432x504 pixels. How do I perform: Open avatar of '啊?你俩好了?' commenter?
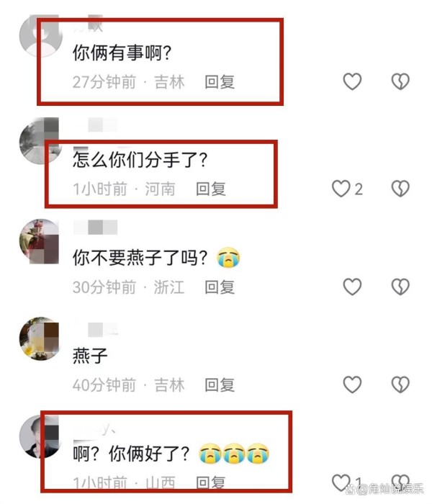click(40, 436)
